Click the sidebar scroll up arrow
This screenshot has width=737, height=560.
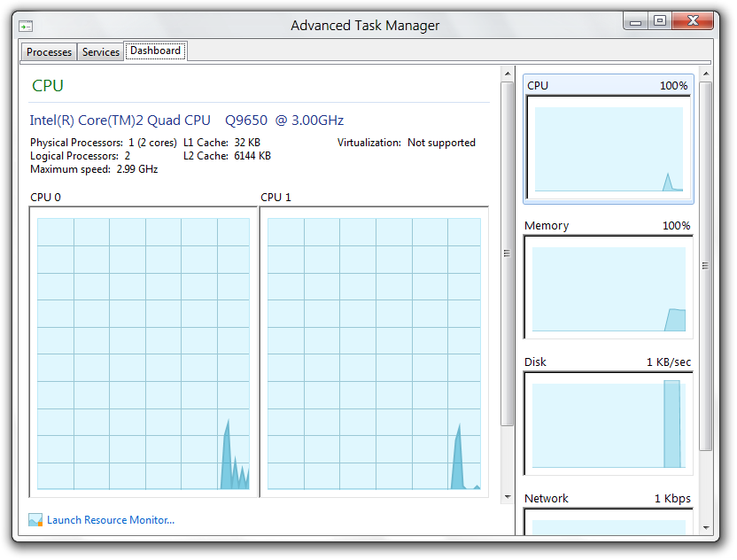coord(705,74)
